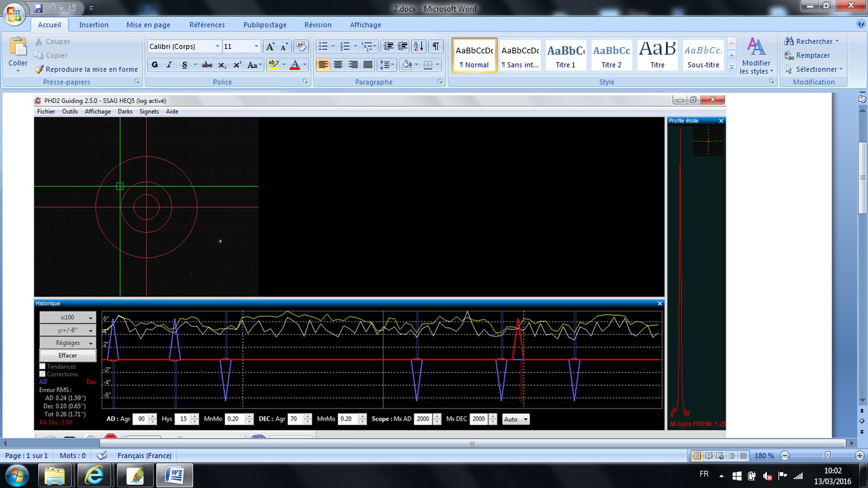Select the bullet list icon
The height and width of the screenshot is (488, 868).
(x=323, y=46)
